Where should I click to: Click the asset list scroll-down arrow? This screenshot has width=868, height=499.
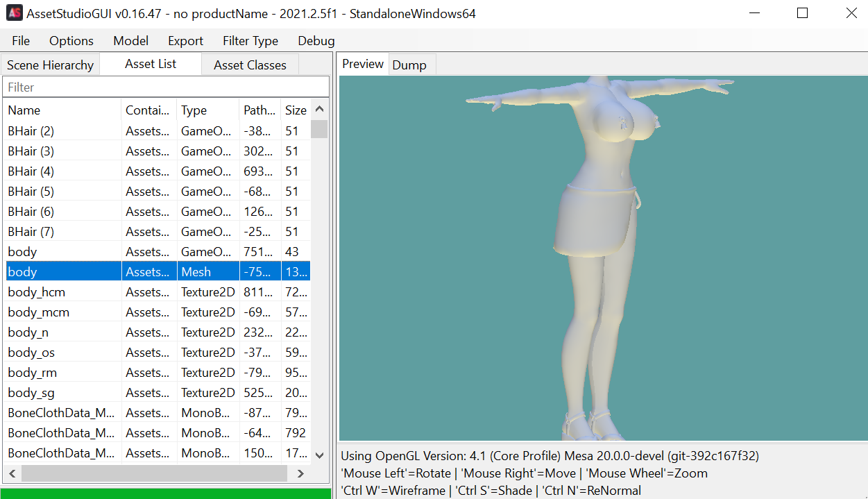(x=319, y=455)
